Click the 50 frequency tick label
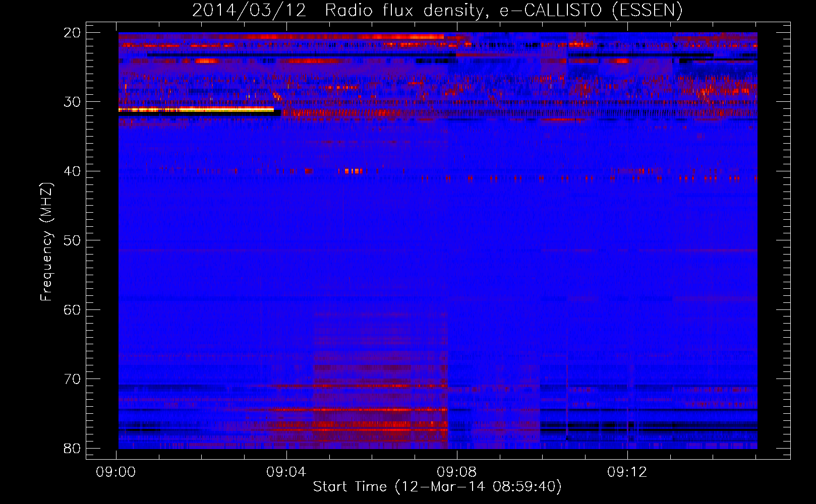This screenshot has width=816, height=504. pyautogui.click(x=73, y=240)
